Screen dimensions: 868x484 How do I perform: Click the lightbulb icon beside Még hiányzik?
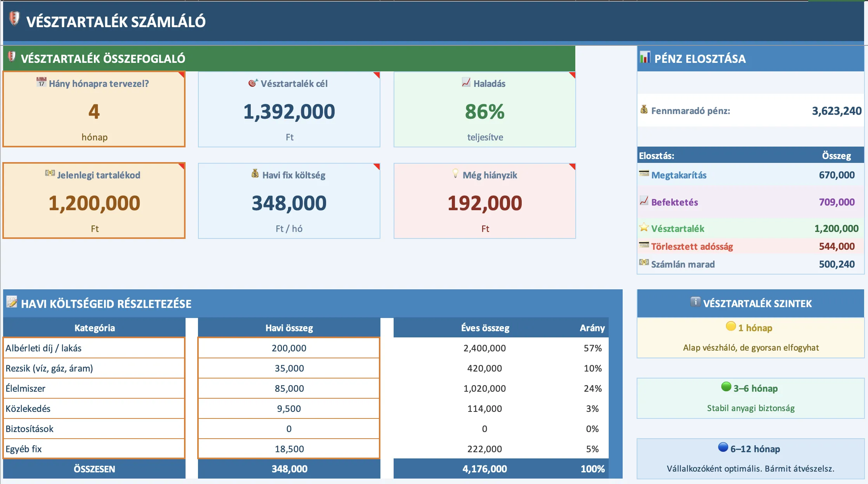[x=455, y=173]
